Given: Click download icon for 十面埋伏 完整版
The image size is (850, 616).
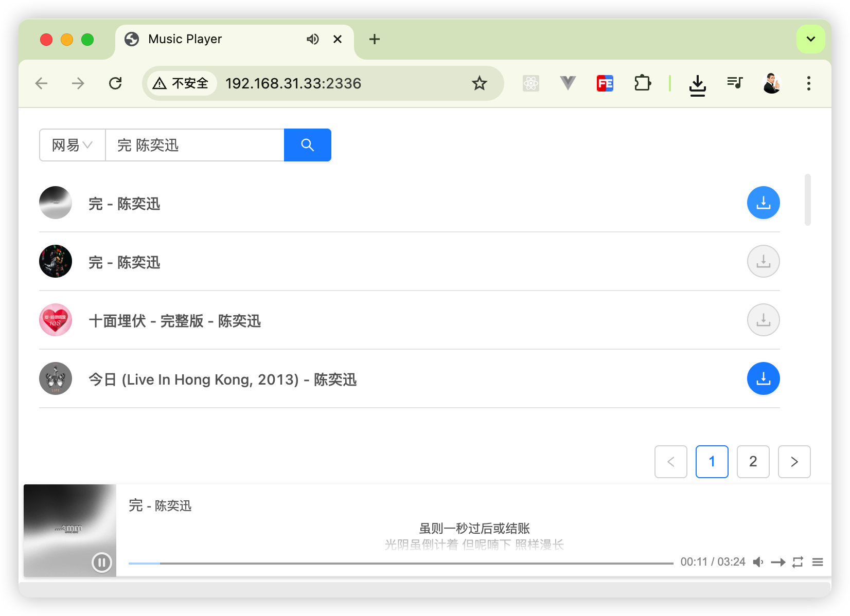Looking at the screenshot, I should pyautogui.click(x=763, y=320).
